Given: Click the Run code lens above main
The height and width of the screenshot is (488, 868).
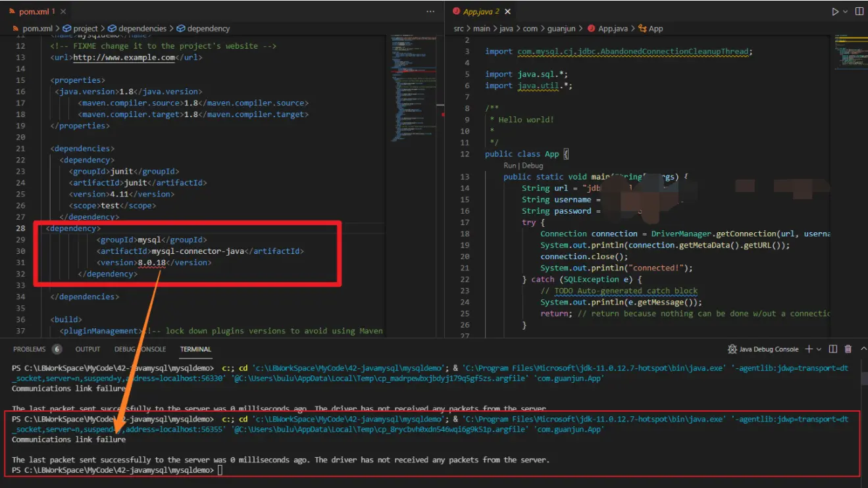Looking at the screenshot, I should pos(511,166).
